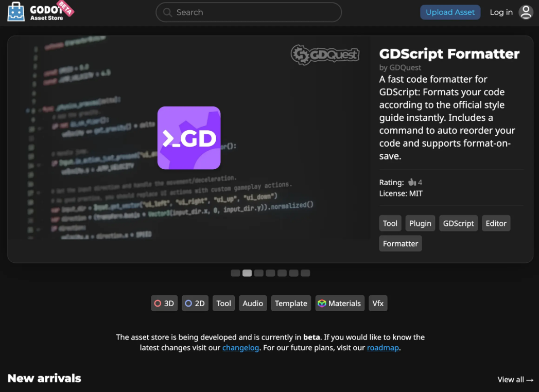
Task: Select the Formatter tag
Action: (400, 243)
